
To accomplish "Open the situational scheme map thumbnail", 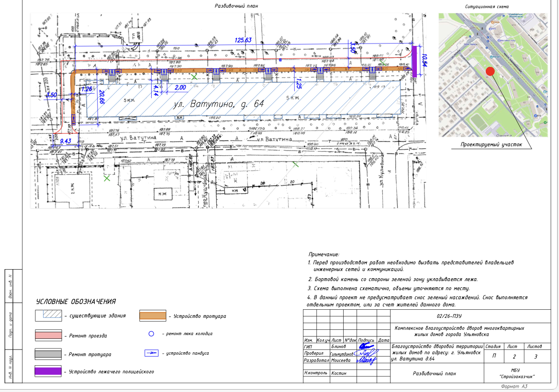I will click(x=493, y=75).
